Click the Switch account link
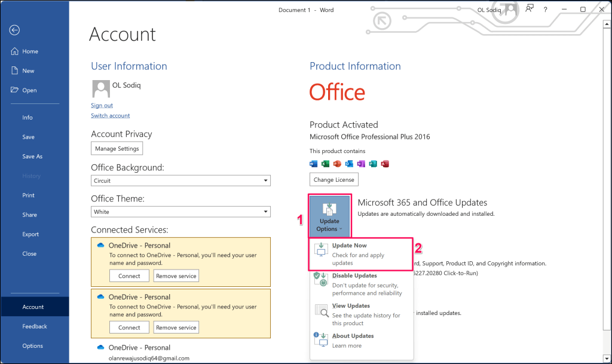The image size is (612, 364). coord(110,115)
